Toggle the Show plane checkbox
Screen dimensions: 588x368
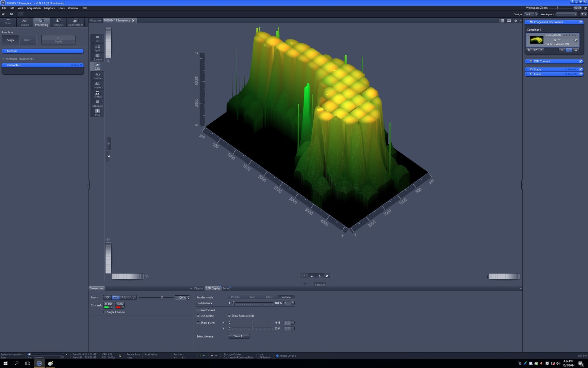(198, 323)
